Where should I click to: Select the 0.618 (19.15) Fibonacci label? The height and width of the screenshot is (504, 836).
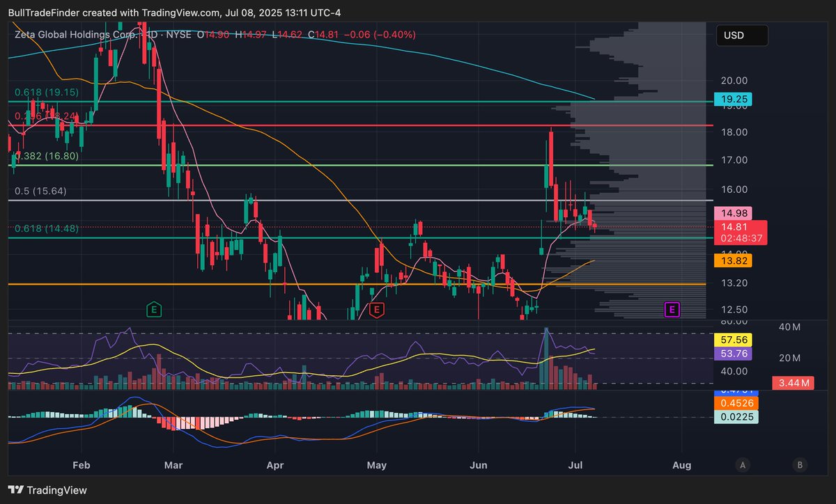tap(47, 92)
